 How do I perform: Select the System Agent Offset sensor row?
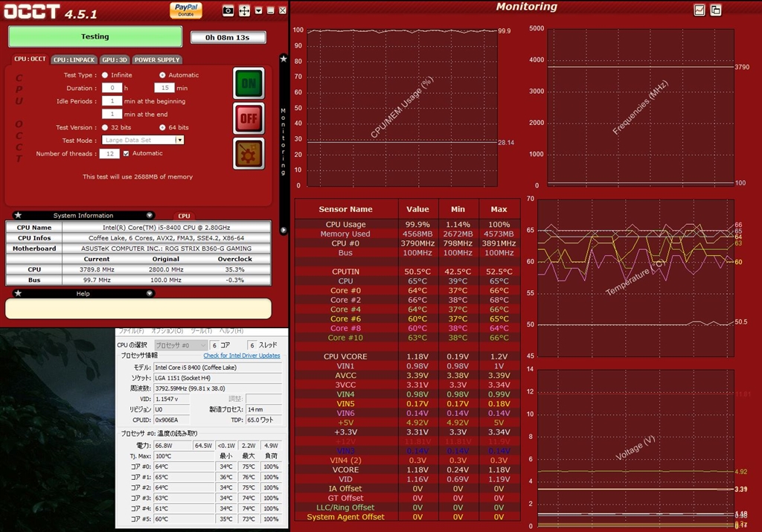pyautogui.click(x=407, y=517)
